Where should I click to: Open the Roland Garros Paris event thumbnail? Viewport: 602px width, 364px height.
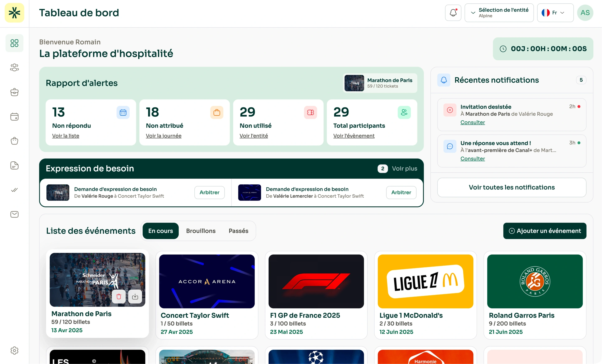535,281
